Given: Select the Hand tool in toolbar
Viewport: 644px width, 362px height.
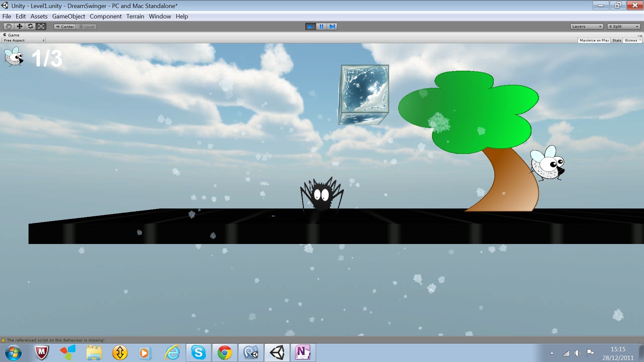Looking at the screenshot, I should [x=9, y=26].
